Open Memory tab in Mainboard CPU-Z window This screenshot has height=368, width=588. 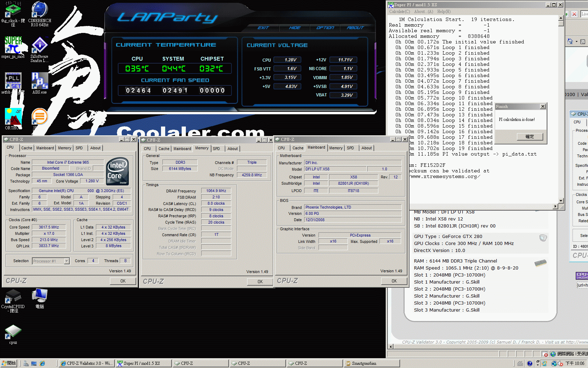(x=336, y=148)
